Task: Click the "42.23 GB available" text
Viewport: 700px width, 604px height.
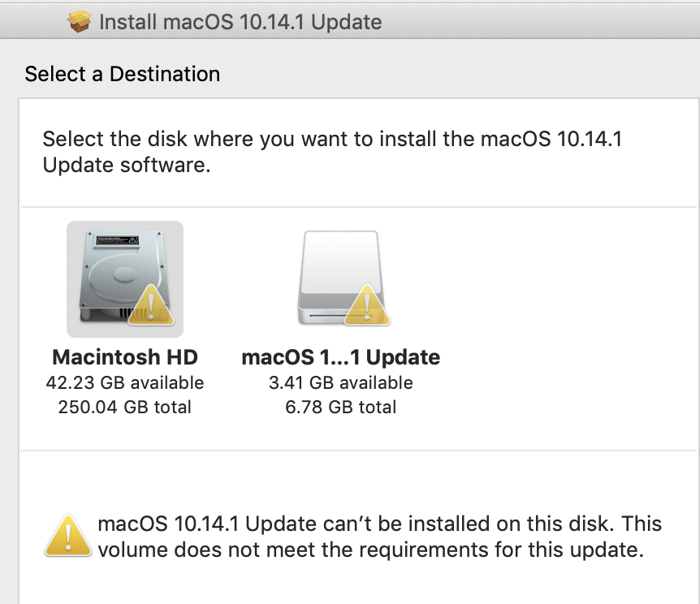Action: 125,382
